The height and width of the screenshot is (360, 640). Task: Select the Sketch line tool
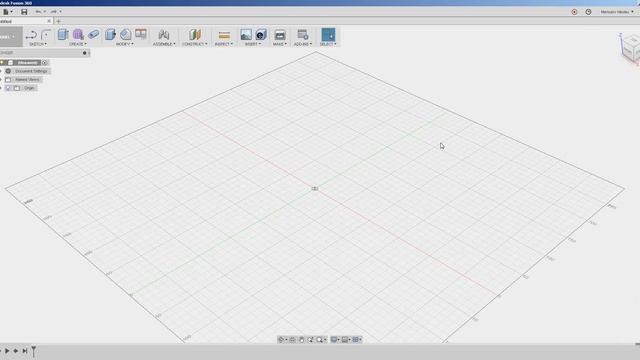31,35
